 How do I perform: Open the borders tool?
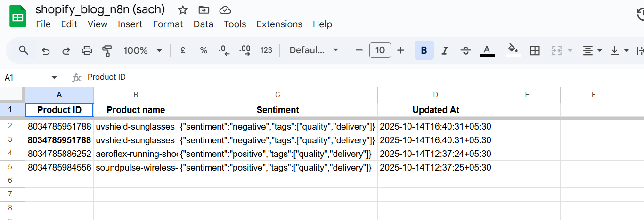pyautogui.click(x=535, y=50)
